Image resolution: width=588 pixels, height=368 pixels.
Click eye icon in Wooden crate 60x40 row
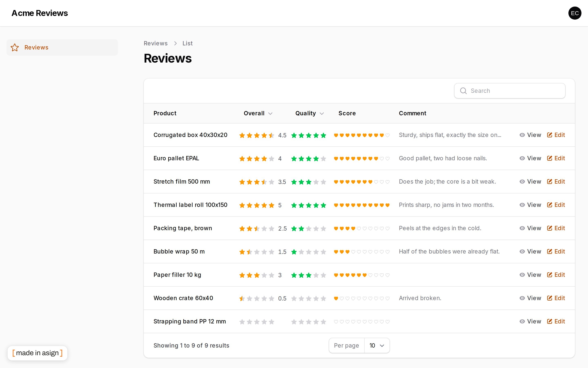(x=522, y=298)
